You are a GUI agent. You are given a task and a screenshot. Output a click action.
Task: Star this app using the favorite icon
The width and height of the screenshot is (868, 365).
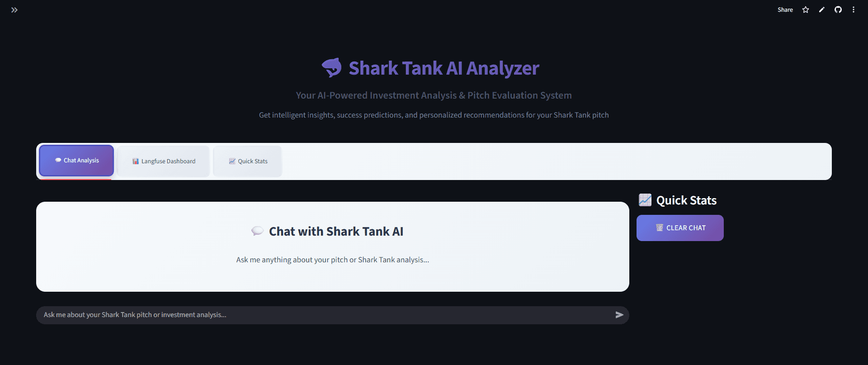(805, 9)
